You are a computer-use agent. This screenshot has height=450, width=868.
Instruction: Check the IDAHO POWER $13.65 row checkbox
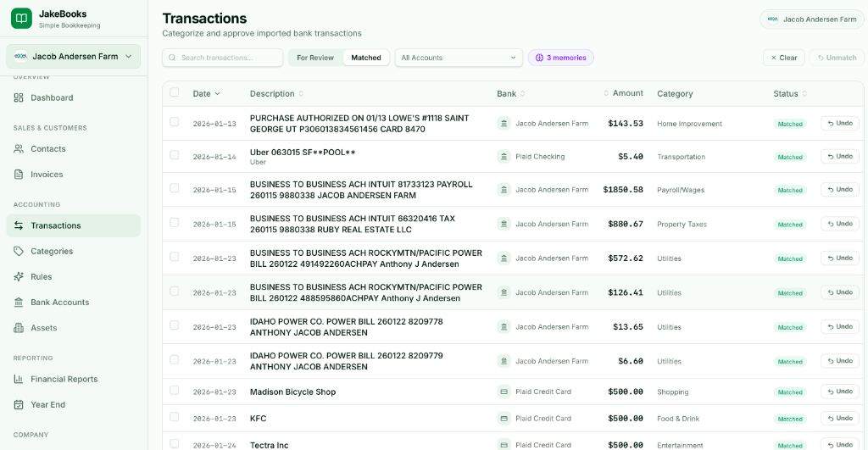coord(175,325)
